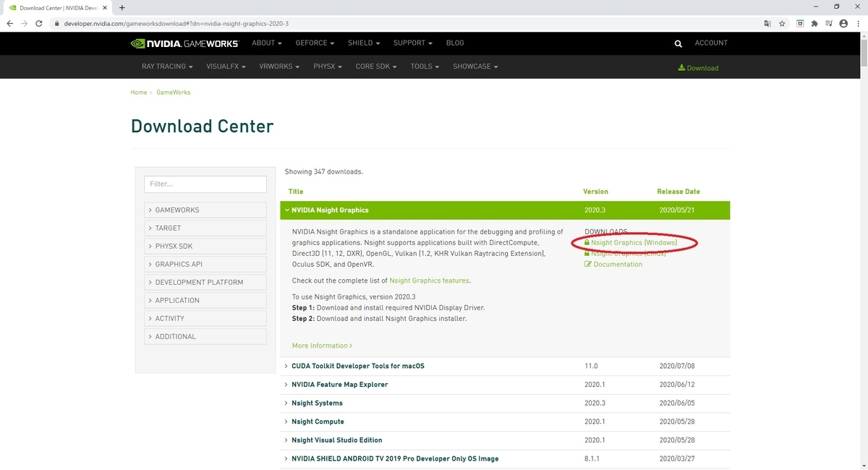Download Nsight Graphics (Linux)
Image resolution: width=868 pixels, height=470 pixels.
(x=625, y=254)
